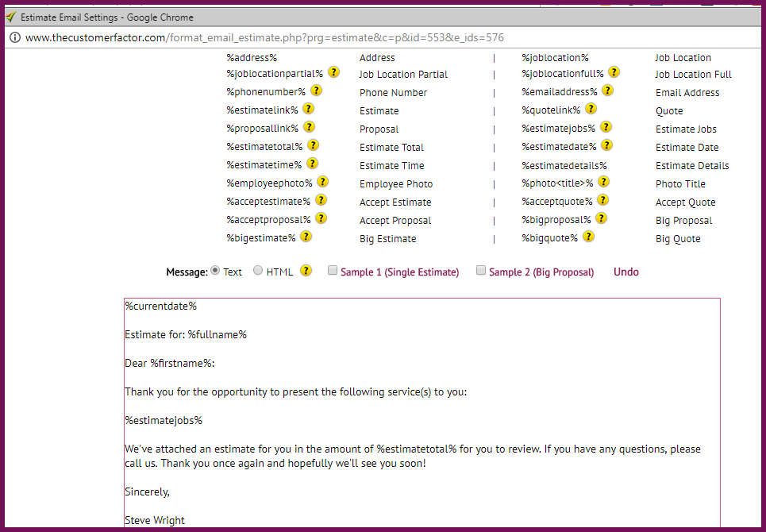This screenshot has width=766, height=532.
Task: Click %currentdate% line in the message
Action: [160, 306]
